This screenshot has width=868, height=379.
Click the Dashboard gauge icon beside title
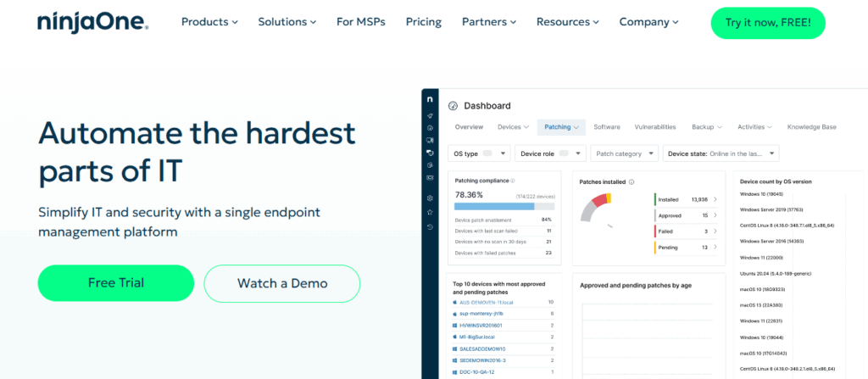point(453,106)
